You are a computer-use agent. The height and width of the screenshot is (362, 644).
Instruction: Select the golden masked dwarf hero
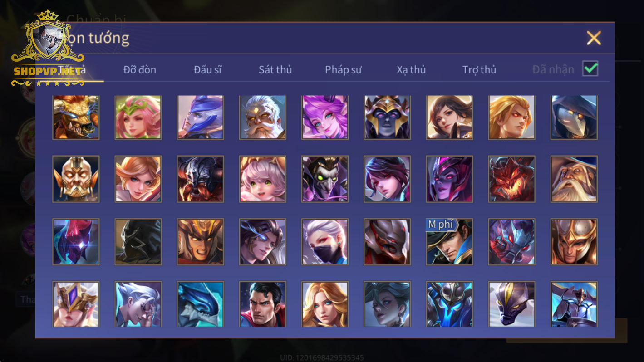76,179
